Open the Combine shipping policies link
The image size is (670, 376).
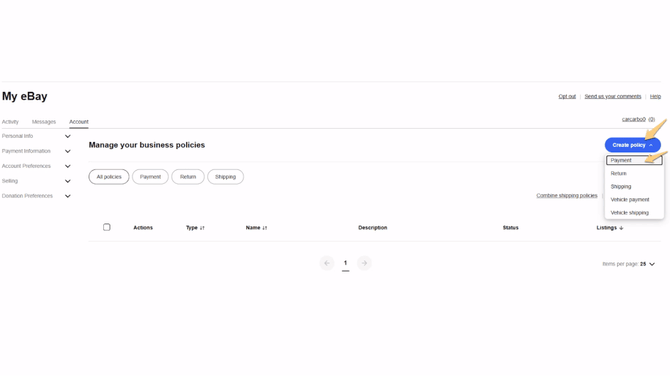click(x=567, y=196)
